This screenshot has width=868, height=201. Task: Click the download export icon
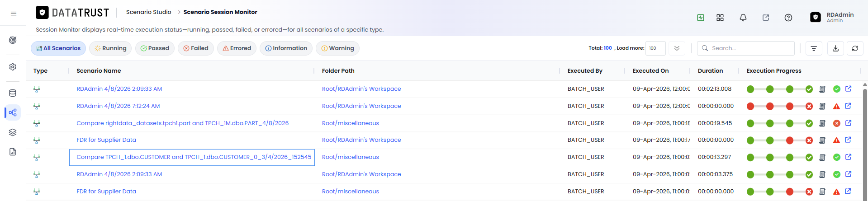pyautogui.click(x=835, y=48)
